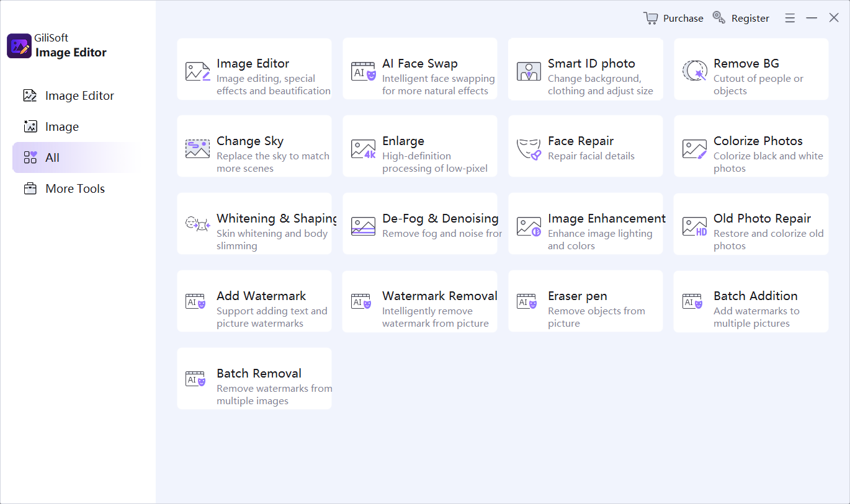Image resolution: width=850 pixels, height=504 pixels.
Task: Click 'Add watermarks to multiple pictures' text
Action: pyautogui.click(x=756, y=317)
